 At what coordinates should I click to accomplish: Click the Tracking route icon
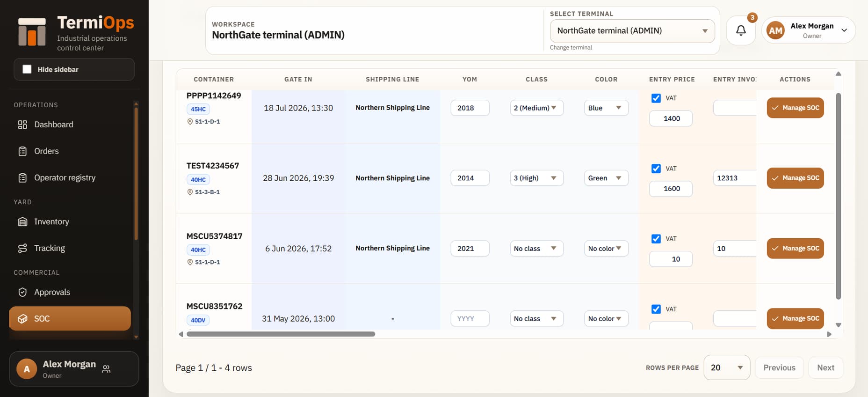[x=22, y=248]
